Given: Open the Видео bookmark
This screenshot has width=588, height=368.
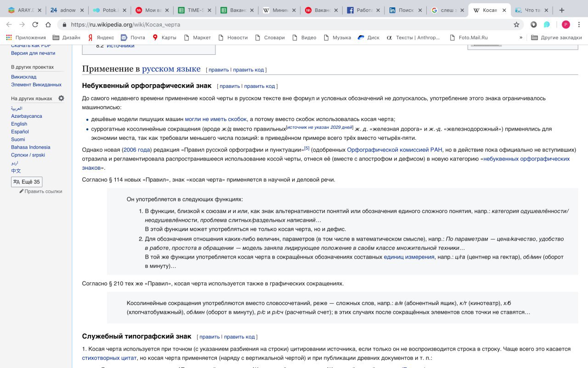Looking at the screenshot, I should click(304, 37).
